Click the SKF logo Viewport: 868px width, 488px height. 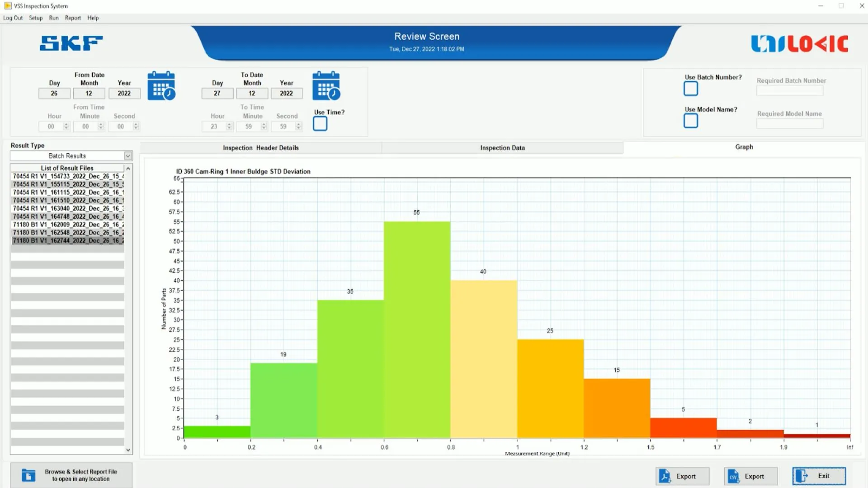pos(71,43)
